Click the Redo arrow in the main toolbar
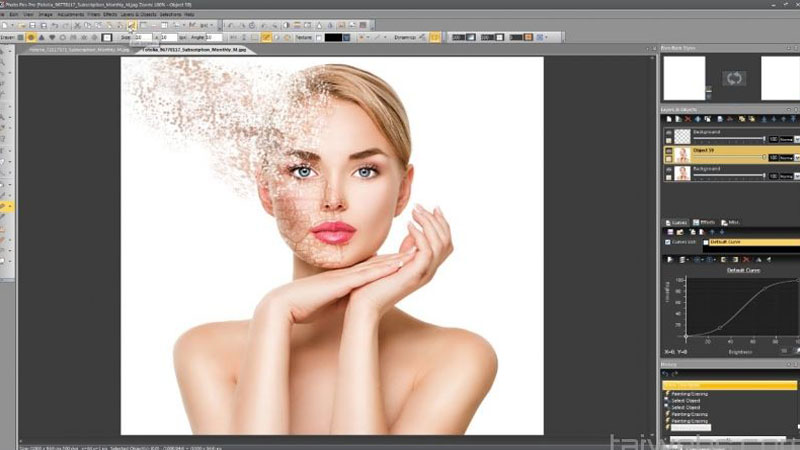 (x=65, y=25)
